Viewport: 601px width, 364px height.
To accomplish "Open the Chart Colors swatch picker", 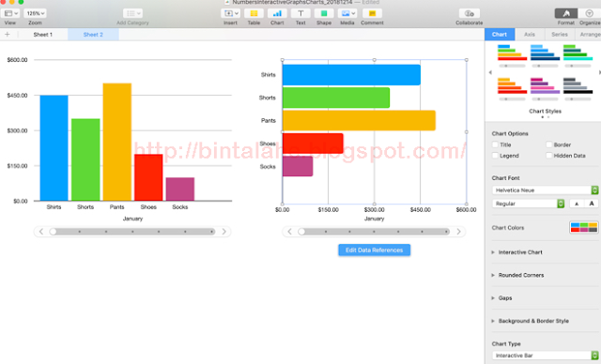I will click(584, 227).
